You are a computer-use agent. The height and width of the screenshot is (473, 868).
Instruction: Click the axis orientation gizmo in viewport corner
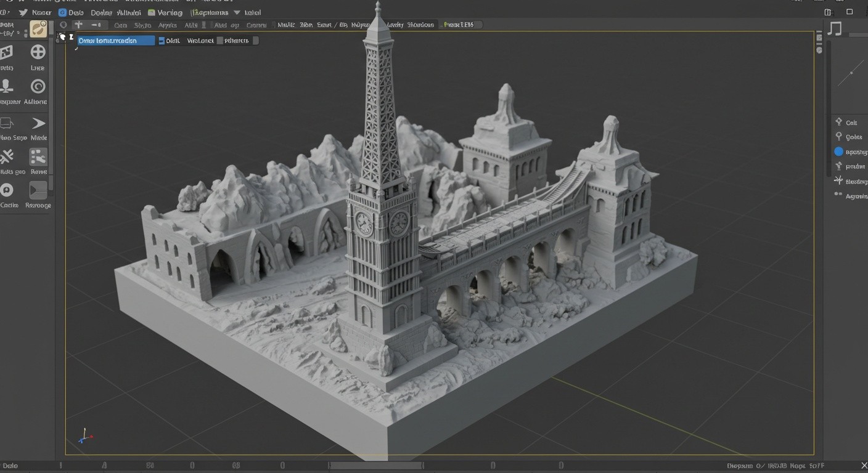84,437
